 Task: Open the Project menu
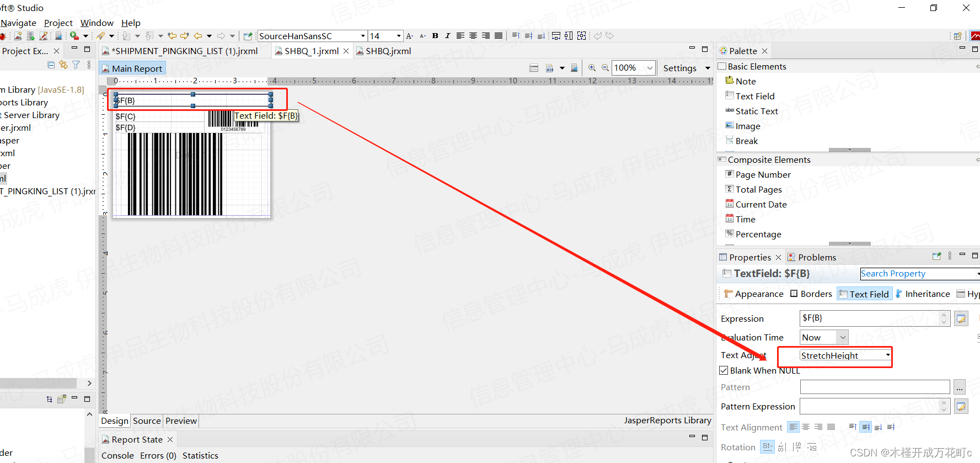[58, 23]
